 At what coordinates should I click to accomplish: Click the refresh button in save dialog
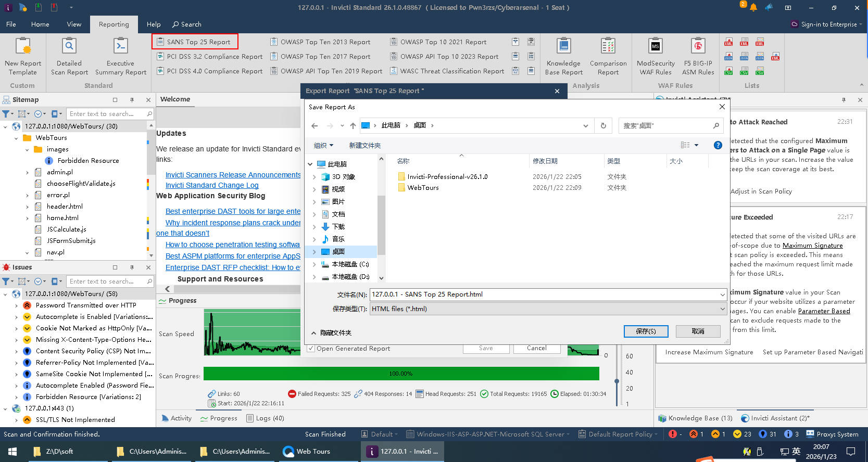pos(603,125)
